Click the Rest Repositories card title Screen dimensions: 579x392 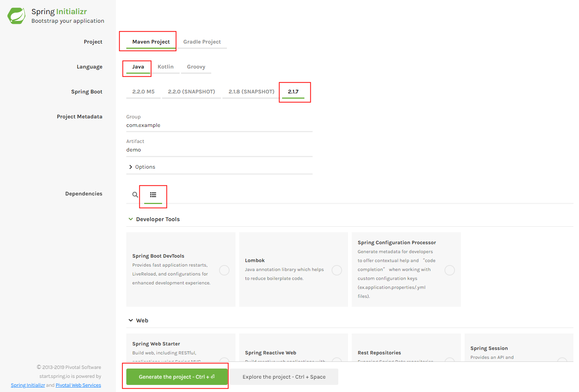pyautogui.click(x=379, y=353)
